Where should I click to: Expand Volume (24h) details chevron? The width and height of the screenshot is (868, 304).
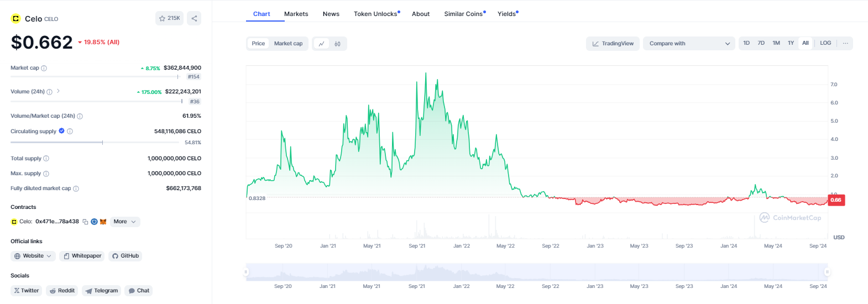coord(58,91)
